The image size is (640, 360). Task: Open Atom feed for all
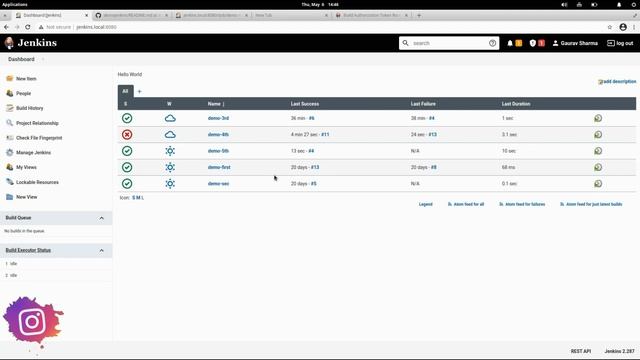[466, 204]
